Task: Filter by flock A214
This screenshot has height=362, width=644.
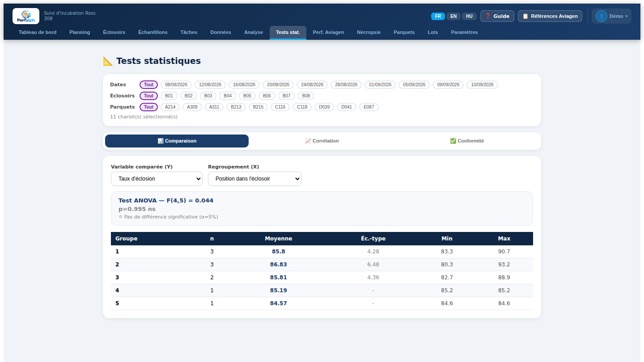Action: pyautogui.click(x=170, y=107)
